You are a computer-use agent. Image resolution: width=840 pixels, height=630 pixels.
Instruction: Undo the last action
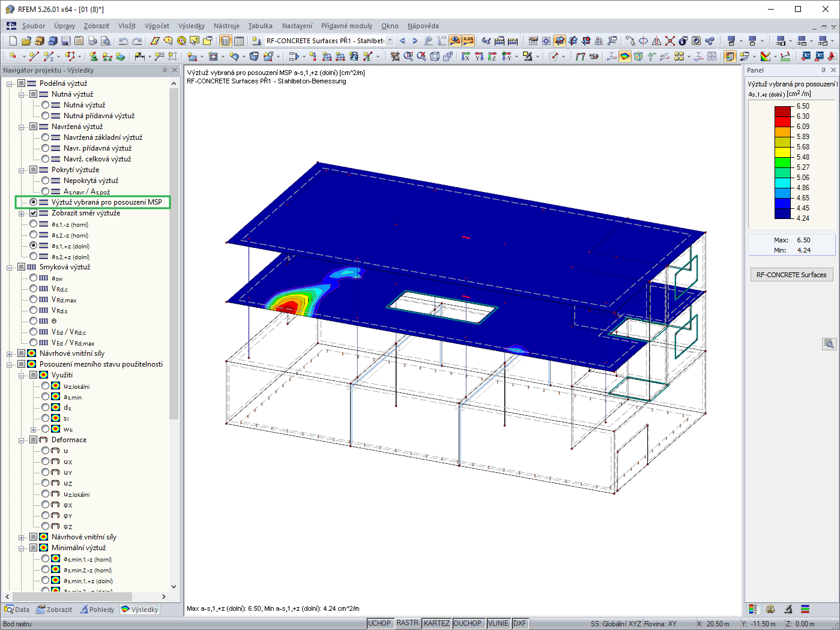point(123,41)
